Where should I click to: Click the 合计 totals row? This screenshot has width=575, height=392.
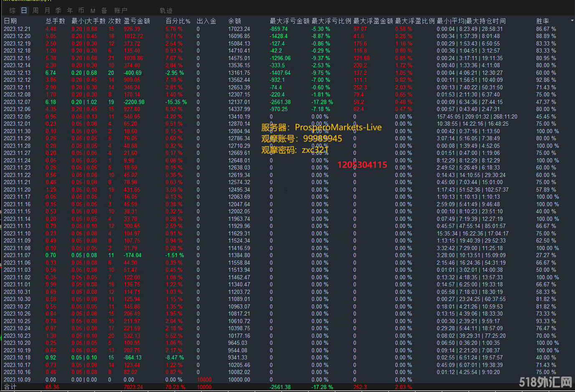tap(10, 387)
